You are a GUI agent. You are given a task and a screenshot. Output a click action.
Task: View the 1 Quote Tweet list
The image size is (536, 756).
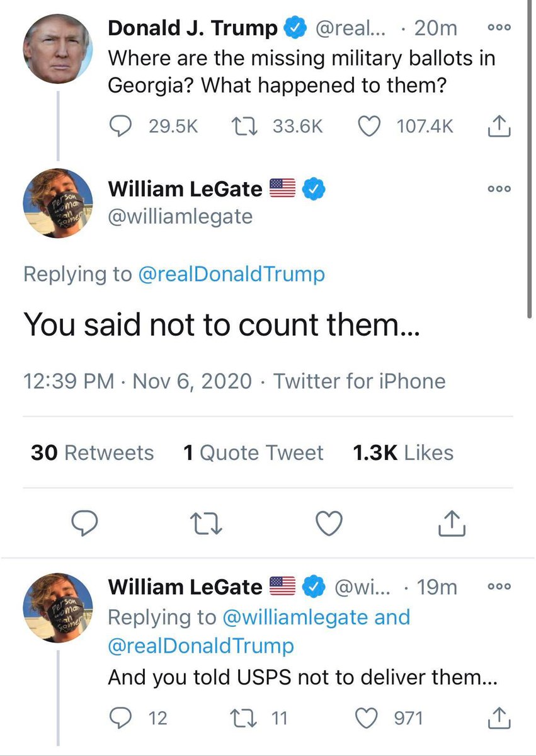coord(253,452)
